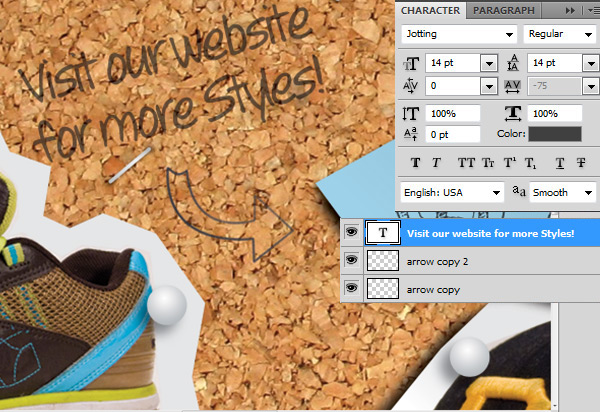The image size is (600, 412).
Task: Select the arrow copy layer thumbnail
Action: (383, 288)
